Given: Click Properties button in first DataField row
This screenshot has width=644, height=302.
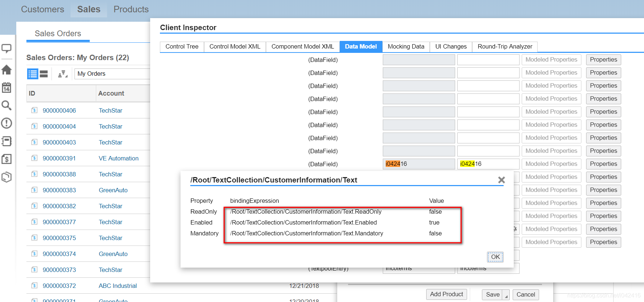Looking at the screenshot, I should point(603,60).
